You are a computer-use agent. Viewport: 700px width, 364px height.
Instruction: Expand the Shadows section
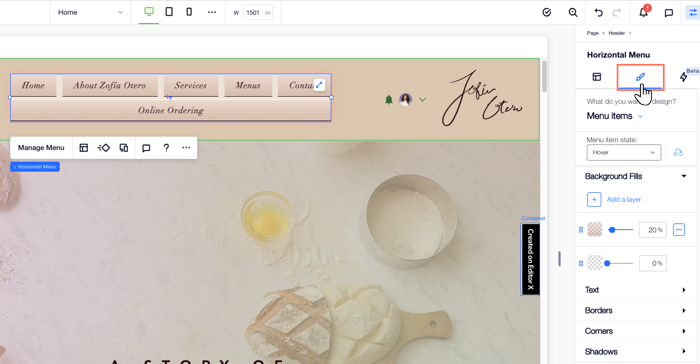coord(635,351)
